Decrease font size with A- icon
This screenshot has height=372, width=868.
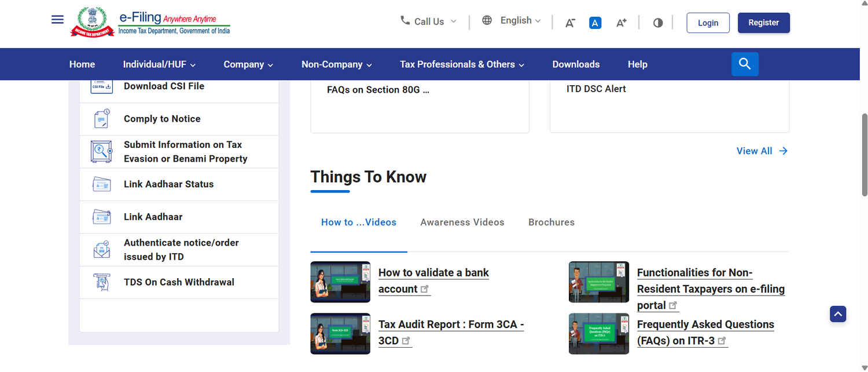click(570, 23)
